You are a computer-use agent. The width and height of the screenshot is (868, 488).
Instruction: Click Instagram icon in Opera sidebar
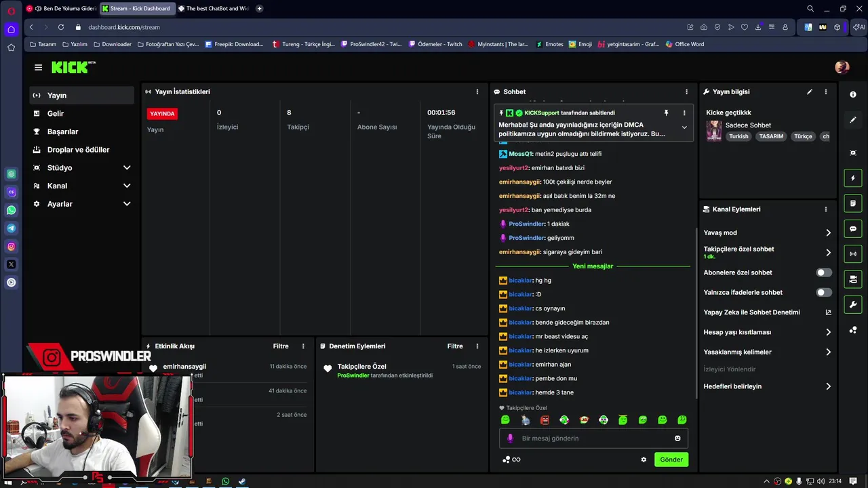tap(11, 247)
